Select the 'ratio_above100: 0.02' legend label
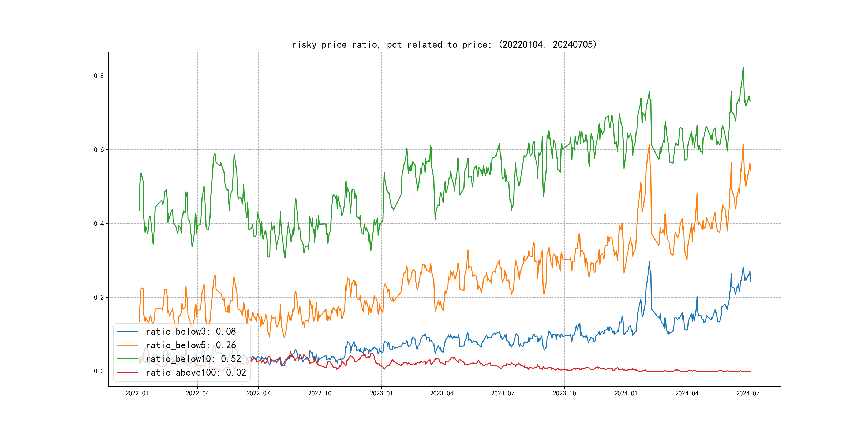The width and height of the screenshot is (868, 434). (x=196, y=372)
